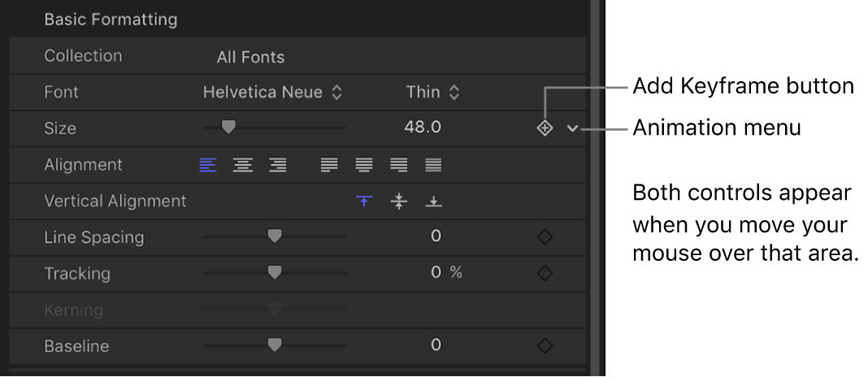This screenshot has width=868, height=377.
Task: Set vertical alignment to middle
Action: (398, 201)
